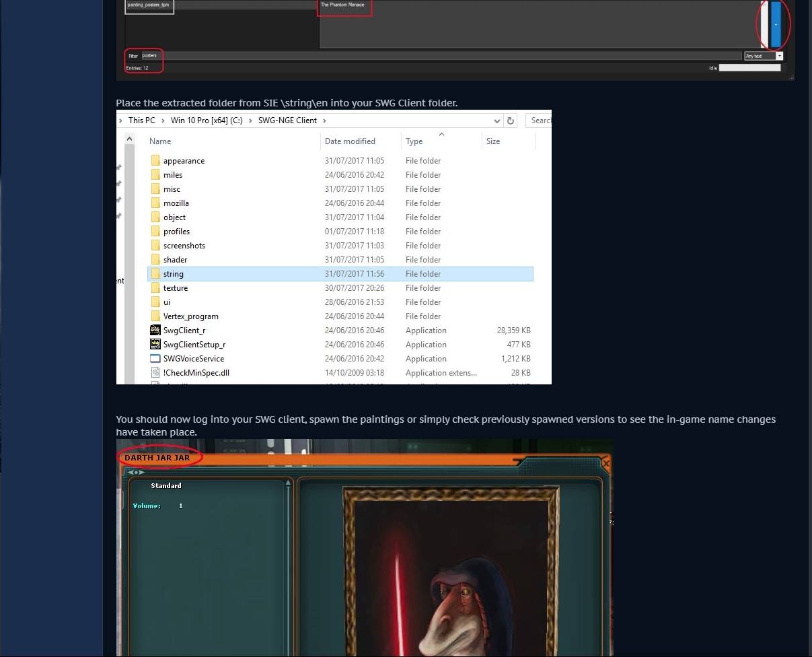812x657 pixels.
Task: Click the SWGVoiceService application icon
Action: click(x=155, y=359)
